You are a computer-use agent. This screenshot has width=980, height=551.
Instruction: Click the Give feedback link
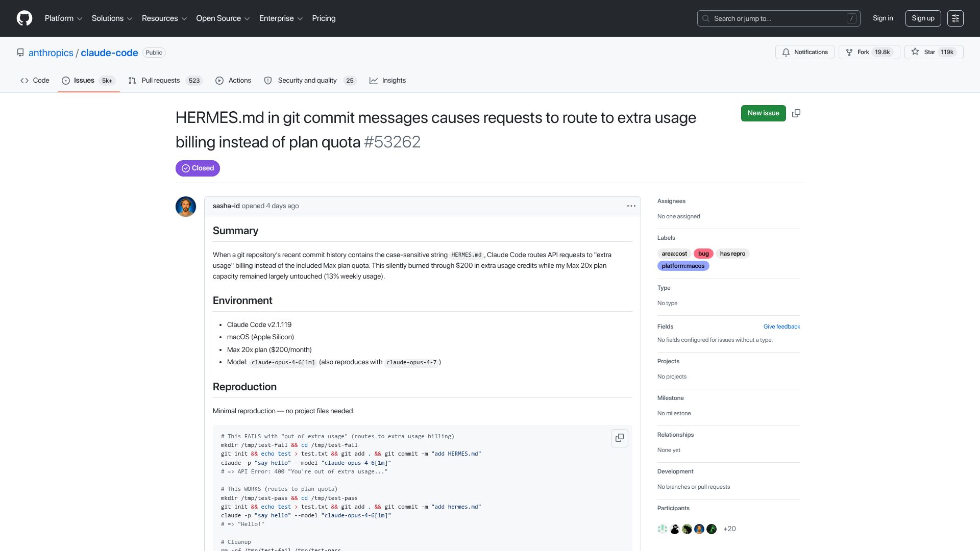tap(781, 327)
